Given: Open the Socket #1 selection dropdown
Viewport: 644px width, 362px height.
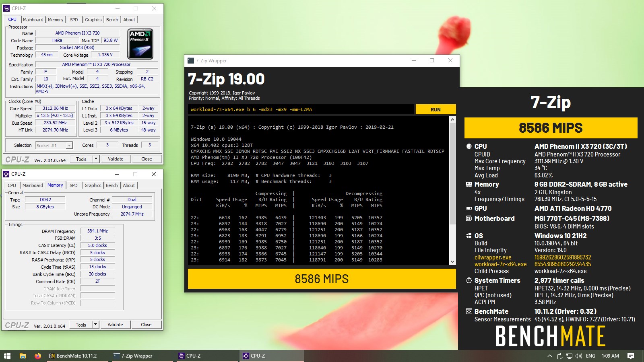Looking at the screenshot, I should [x=70, y=146].
